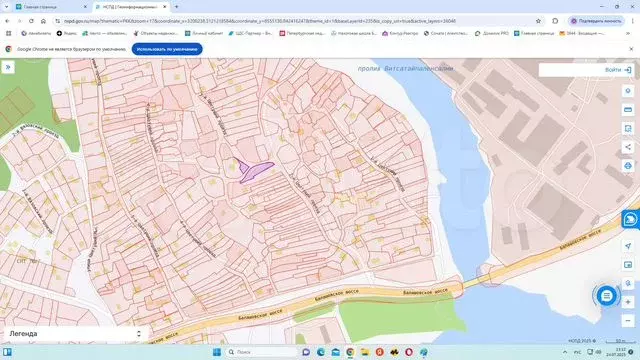Click the print map icon
640x360 pixels.
pos(628,166)
